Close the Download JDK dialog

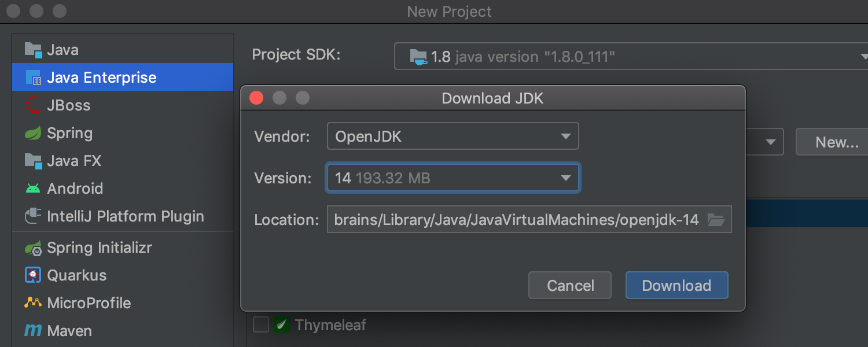[x=256, y=98]
